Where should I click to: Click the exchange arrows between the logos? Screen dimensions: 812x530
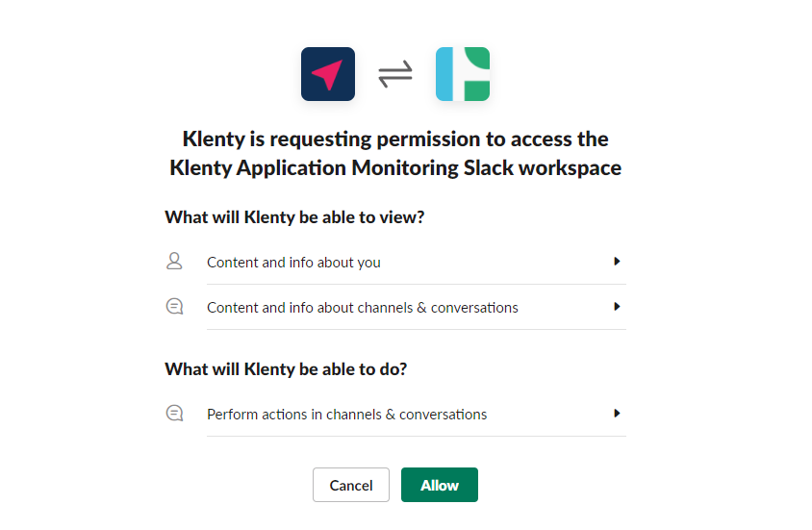click(x=395, y=74)
